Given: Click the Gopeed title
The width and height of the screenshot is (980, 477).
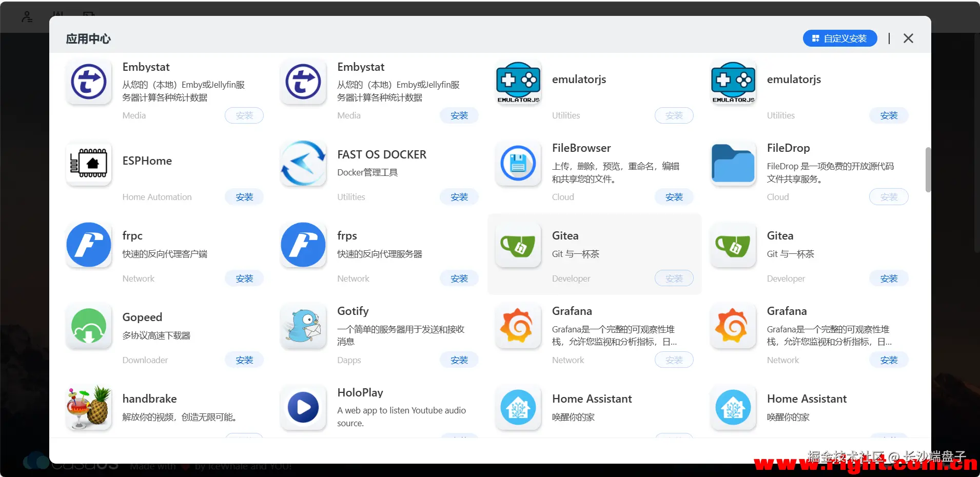Looking at the screenshot, I should pyautogui.click(x=142, y=317).
